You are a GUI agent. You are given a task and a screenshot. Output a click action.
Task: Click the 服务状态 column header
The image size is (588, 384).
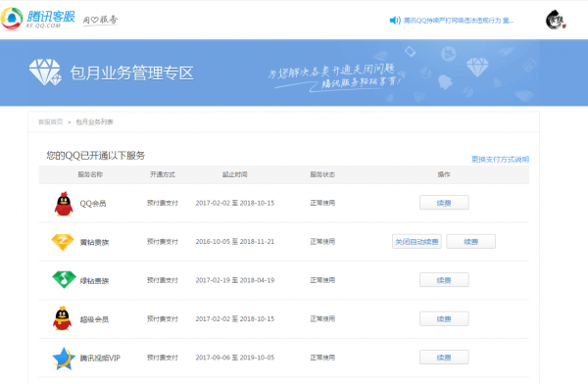322,174
